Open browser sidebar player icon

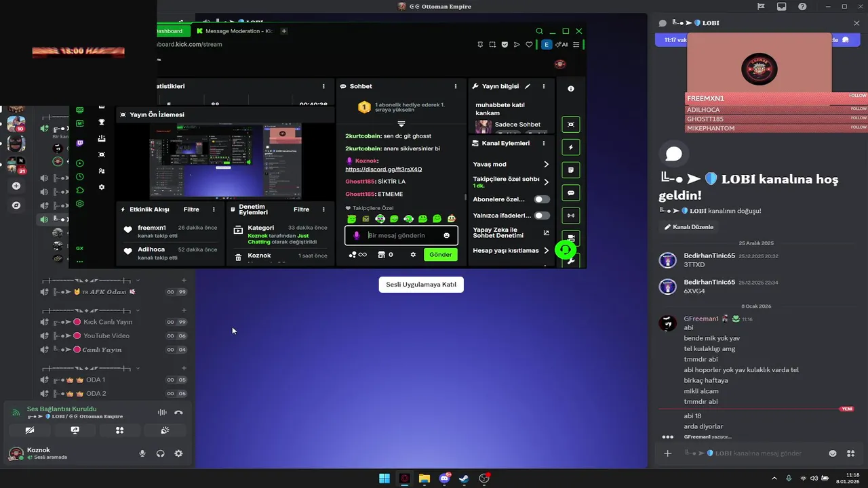(79, 163)
